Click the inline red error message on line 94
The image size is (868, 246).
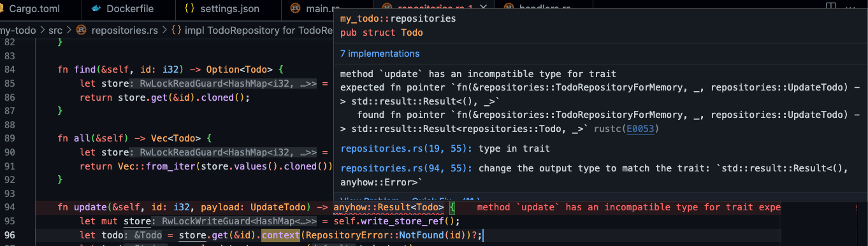(x=628, y=207)
